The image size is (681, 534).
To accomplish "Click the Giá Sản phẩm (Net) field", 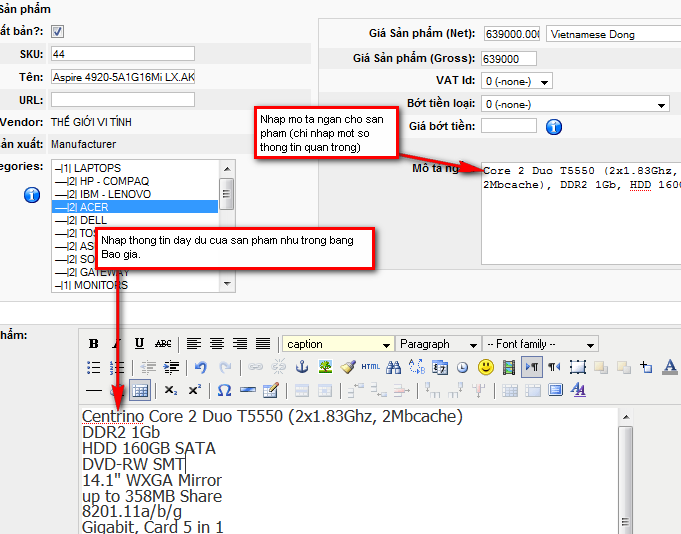I will click(512, 34).
